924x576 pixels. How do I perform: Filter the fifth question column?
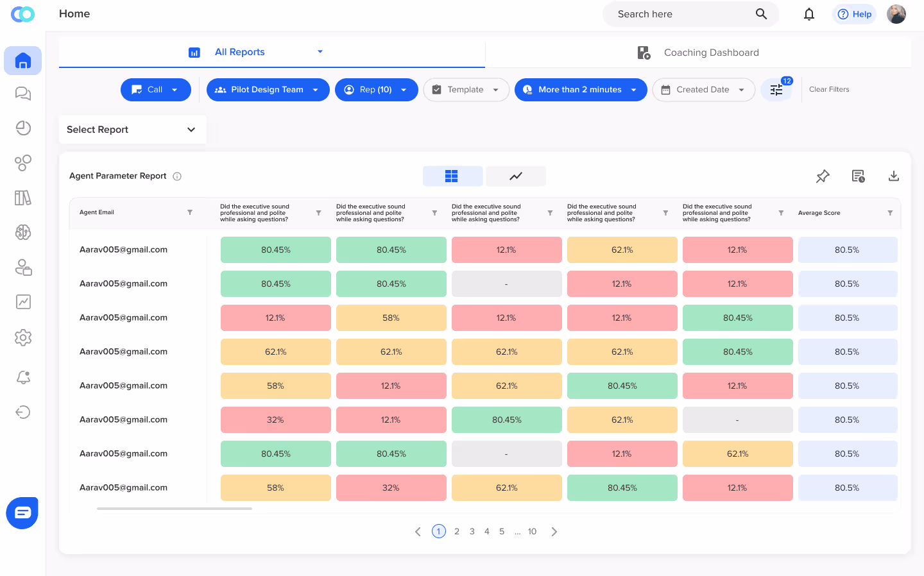(x=781, y=213)
